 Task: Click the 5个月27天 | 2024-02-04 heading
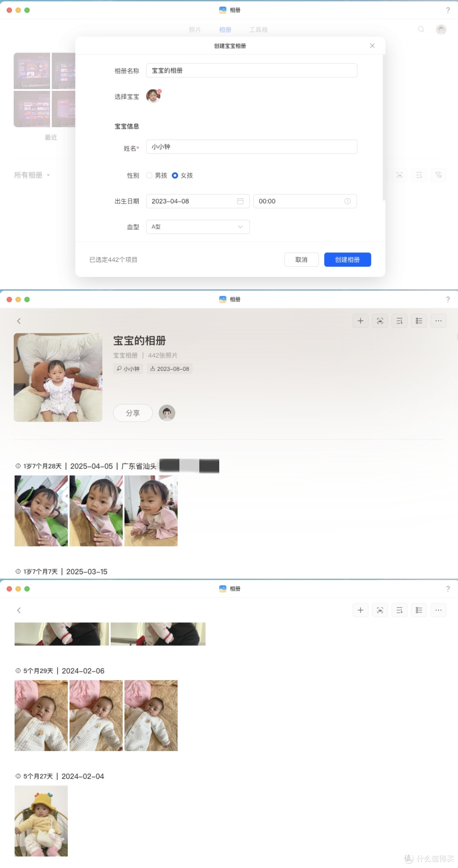(x=60, y=776)
